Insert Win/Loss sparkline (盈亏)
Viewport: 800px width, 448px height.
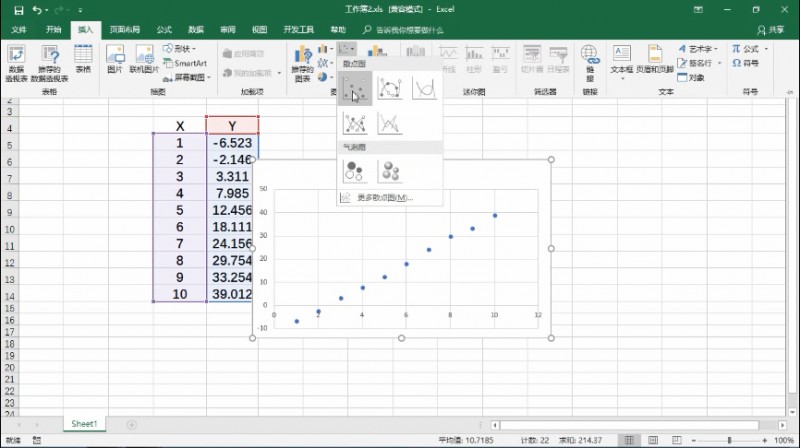click(x=500, y=59)
